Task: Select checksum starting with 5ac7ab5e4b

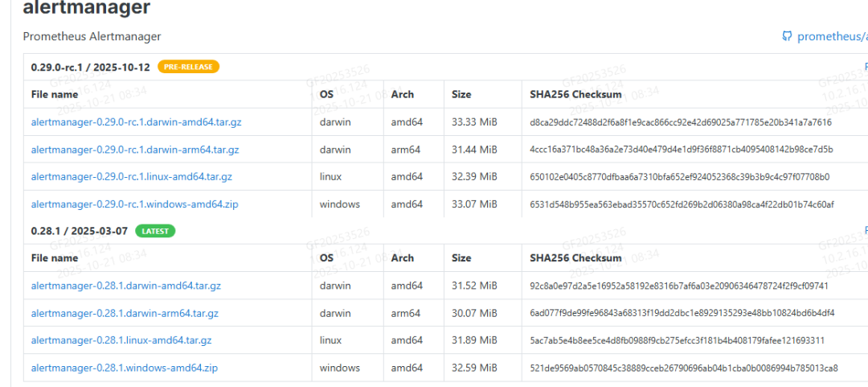Action: [x=677, y=340]
